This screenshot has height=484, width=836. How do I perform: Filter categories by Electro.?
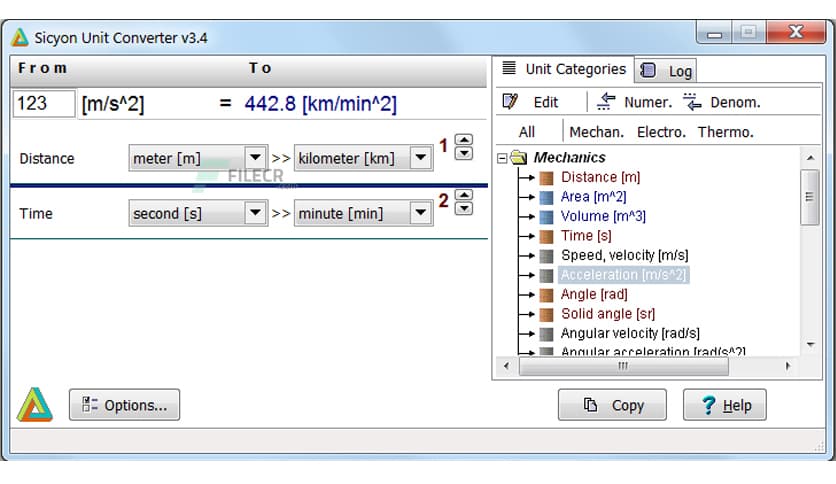[x=661, y=132]
